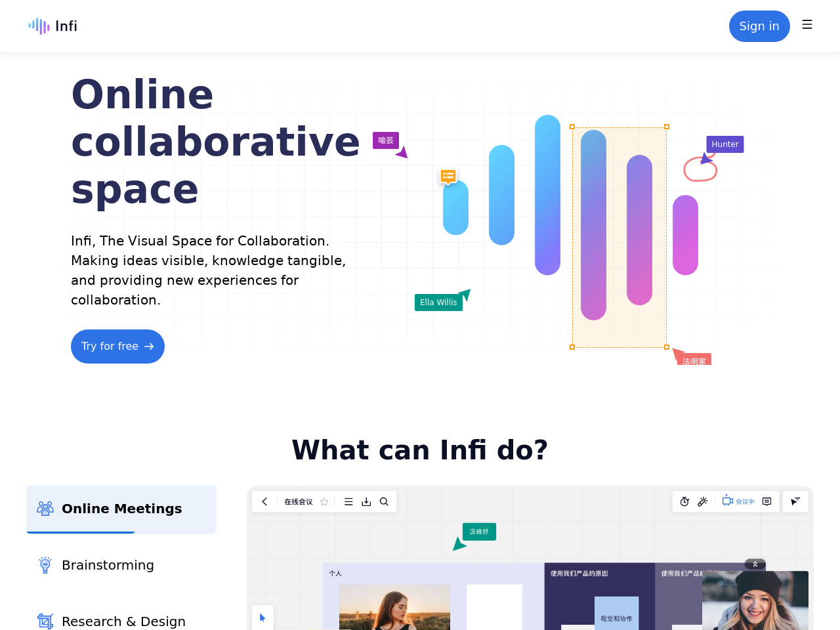Click the What can Infi do? heading
This screenshot has height=630, width=840.
point(420,450)
